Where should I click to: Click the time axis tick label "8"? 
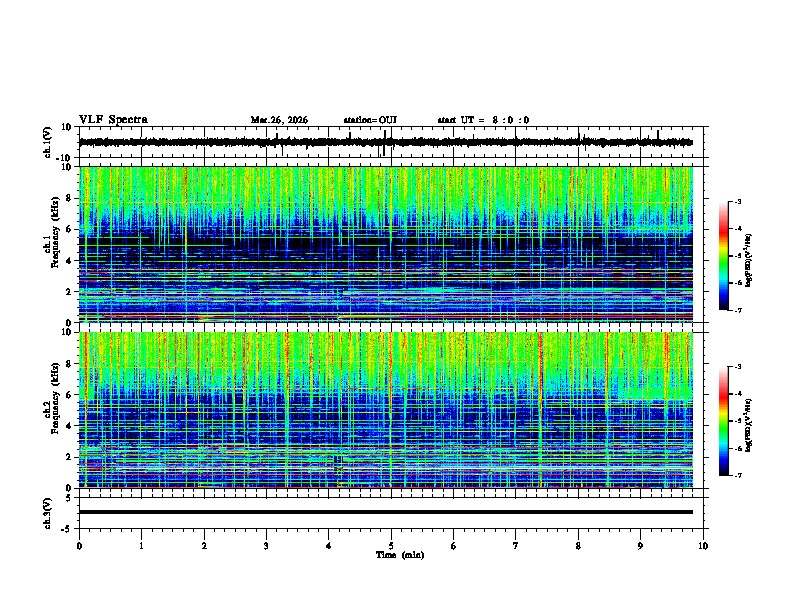pyautogui.click(x=578, y=546)
